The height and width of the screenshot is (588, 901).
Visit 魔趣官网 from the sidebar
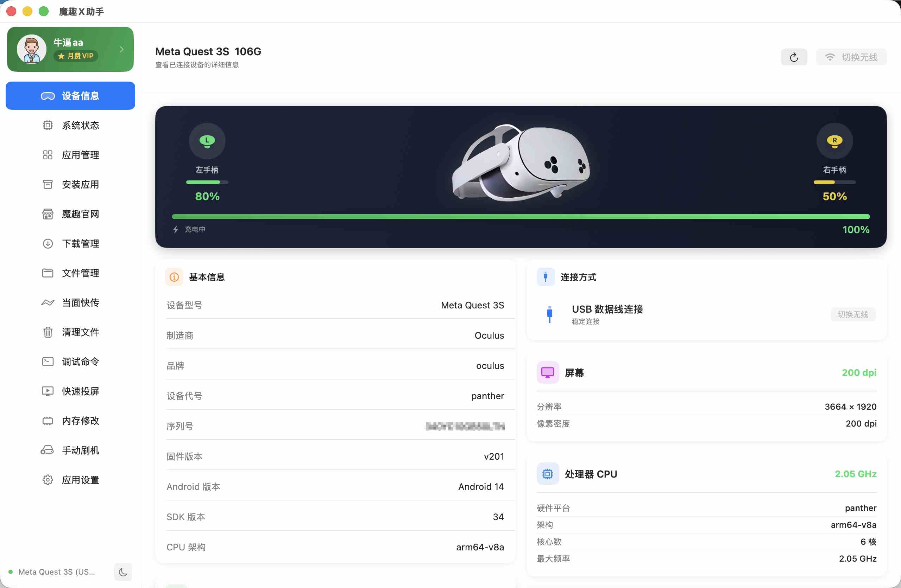(70, 214)
